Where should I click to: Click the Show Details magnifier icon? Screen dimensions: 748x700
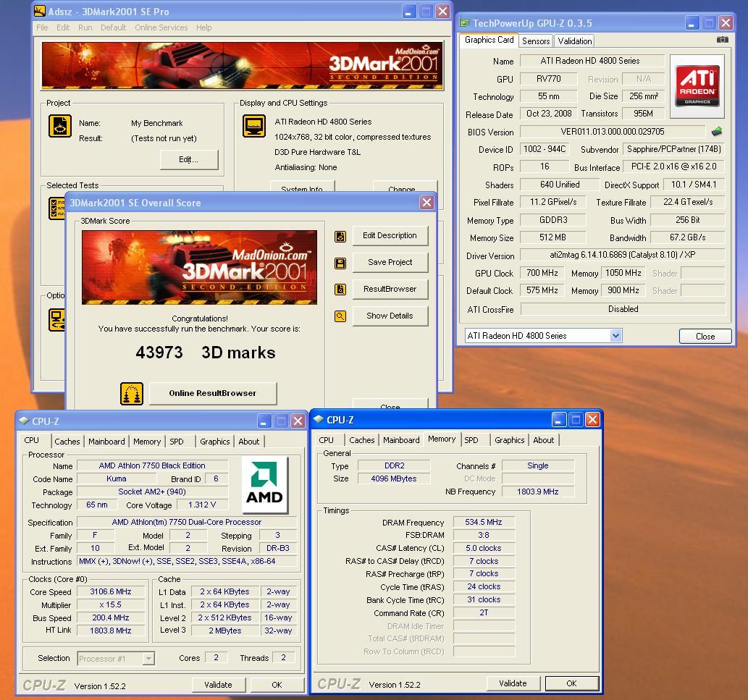[x=340, y=316]
